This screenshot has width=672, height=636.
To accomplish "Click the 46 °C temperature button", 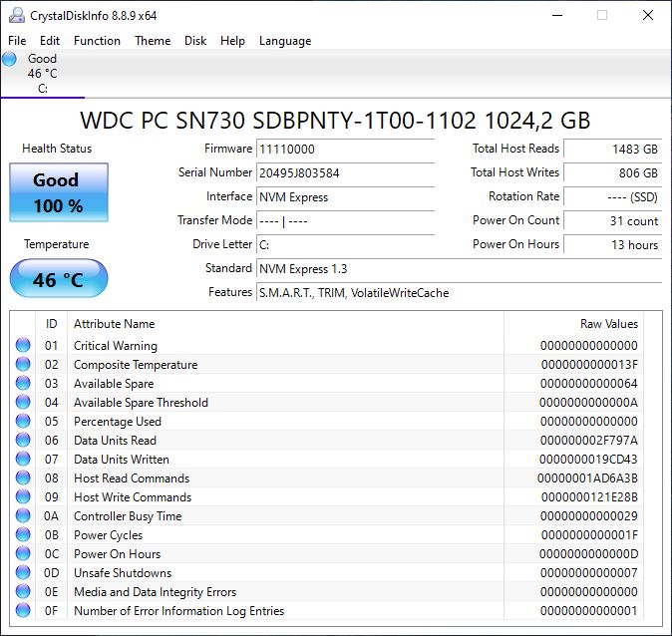I will 59,278.
